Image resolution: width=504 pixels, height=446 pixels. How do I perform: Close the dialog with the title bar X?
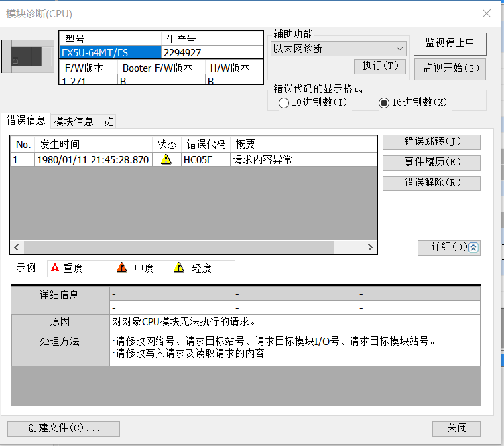click(487, 13)
